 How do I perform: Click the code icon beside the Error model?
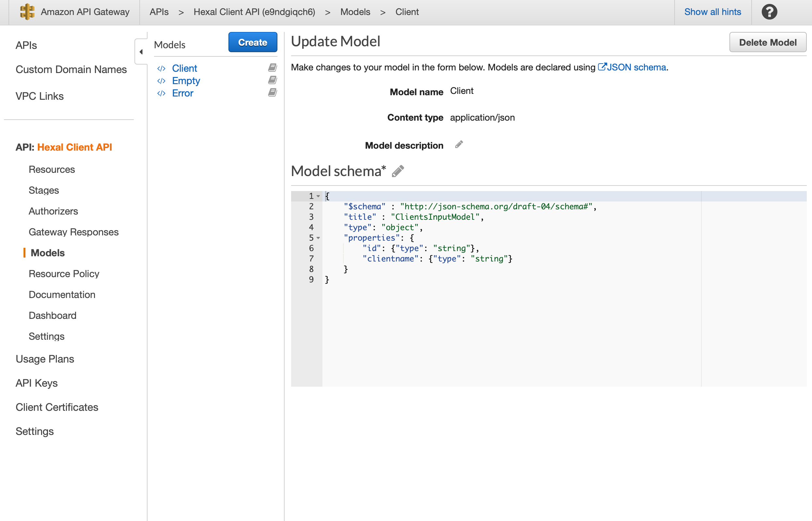(x=161, y=93)
